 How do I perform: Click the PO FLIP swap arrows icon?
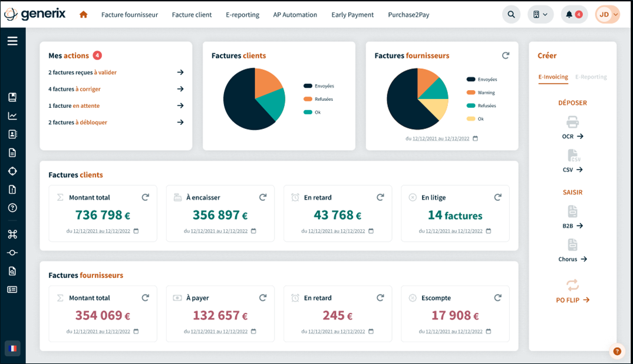tap(572, 286)
